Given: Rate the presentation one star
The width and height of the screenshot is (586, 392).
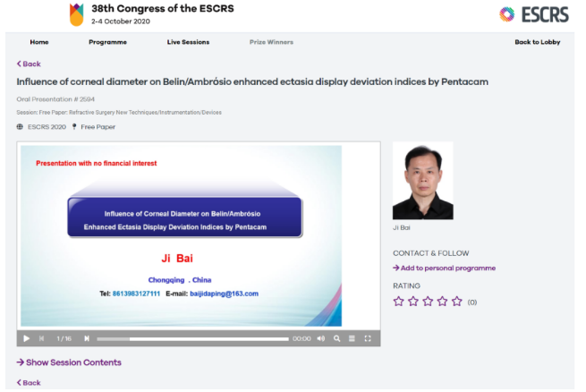Looking at the screenshot, I should tap(398, 302).
